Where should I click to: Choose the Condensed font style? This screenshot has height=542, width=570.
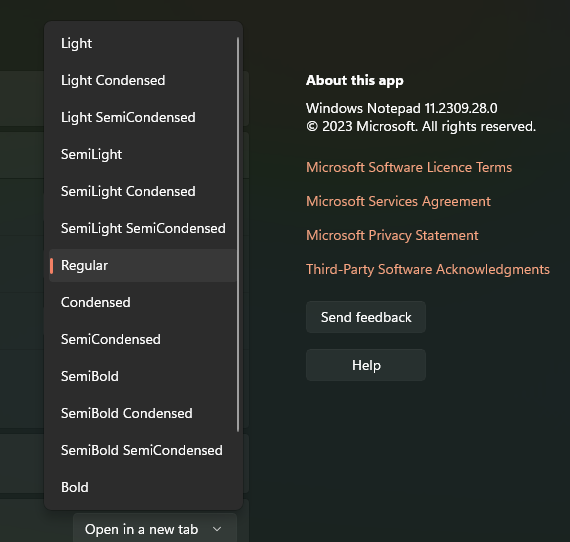tap(143, 302)
